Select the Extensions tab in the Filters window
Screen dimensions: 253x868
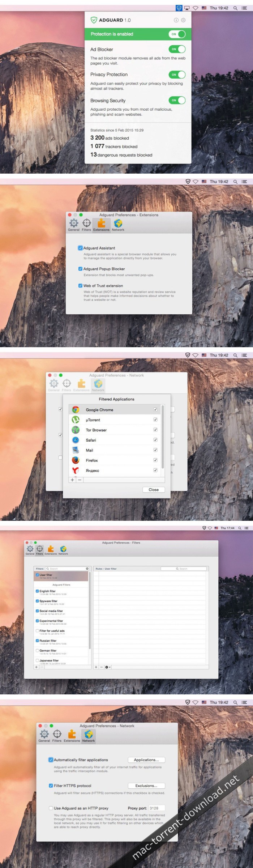[x=51, y=550]
